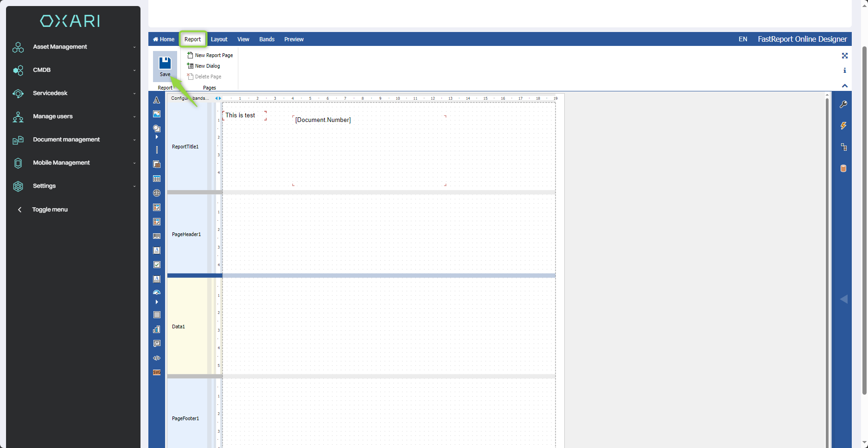Select the Table object tool
868x448 pixels.
(x=157, y=179)
